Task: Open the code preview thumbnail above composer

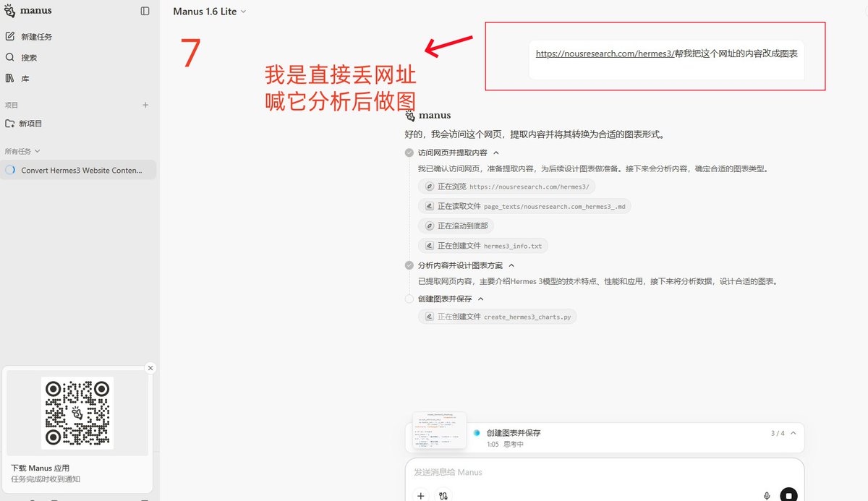Action: pyautogui.click(x=439, y=431)
